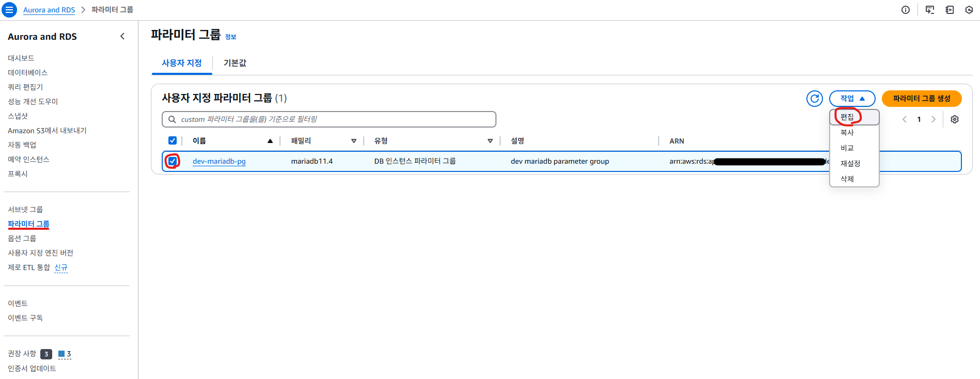Switch to the 사용자 지정 tab
This screenshot has height=379, width=980.
pos(182,63)
